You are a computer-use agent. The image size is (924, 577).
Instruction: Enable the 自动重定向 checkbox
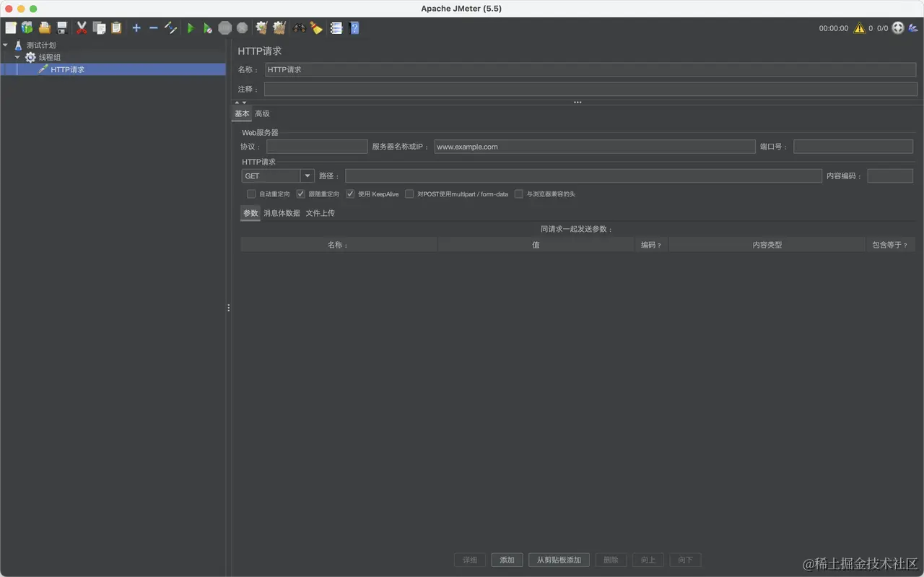[x=251, y=194]
